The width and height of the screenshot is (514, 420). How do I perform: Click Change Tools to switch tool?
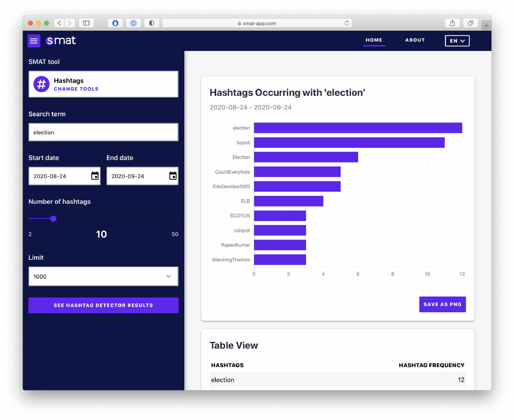[76, 89]
